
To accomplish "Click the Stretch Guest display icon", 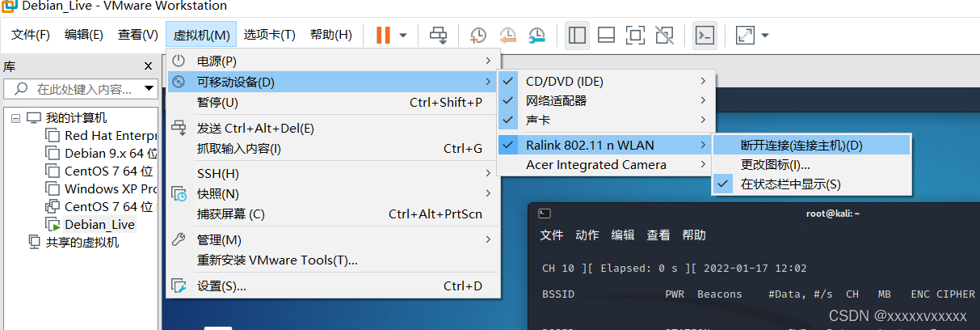I will pyautogui.click(x=745, y=35).
